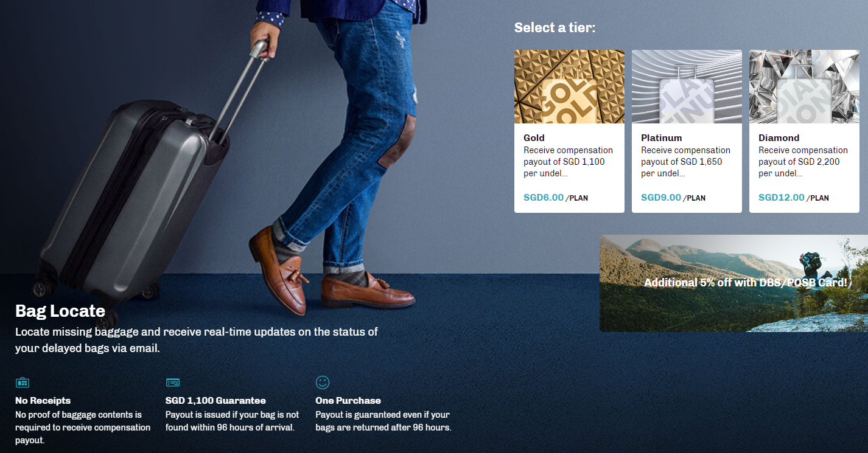Viewport: 868px width, 453px height.
Task: Click the No Receipts briefcase icon
Action: 23,382
